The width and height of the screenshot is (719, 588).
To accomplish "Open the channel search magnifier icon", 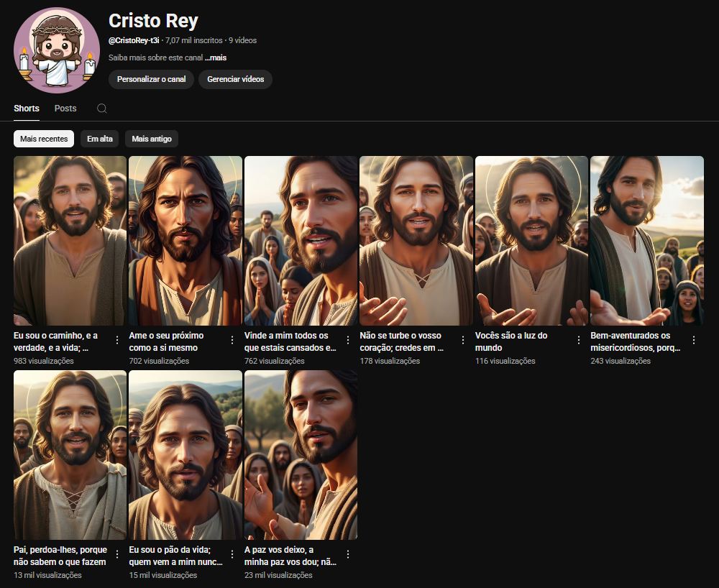I will click(102, 108).
